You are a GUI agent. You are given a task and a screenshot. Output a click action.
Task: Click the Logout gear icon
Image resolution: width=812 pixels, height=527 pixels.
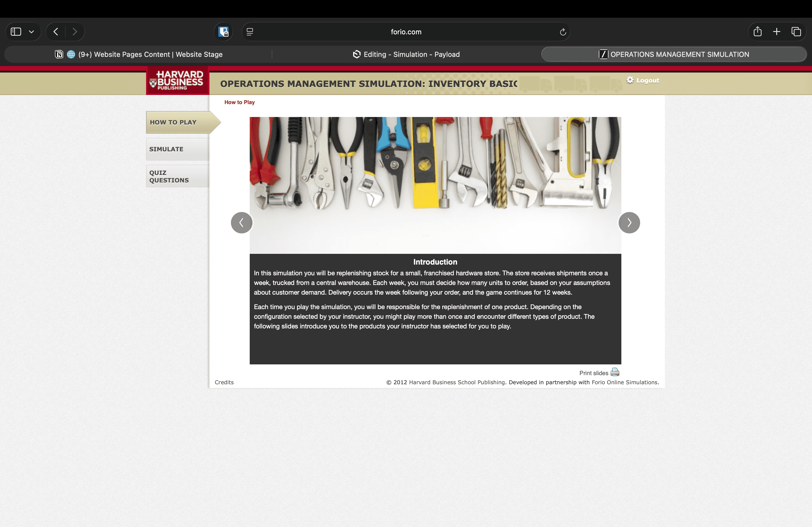(x=630, y=80)
